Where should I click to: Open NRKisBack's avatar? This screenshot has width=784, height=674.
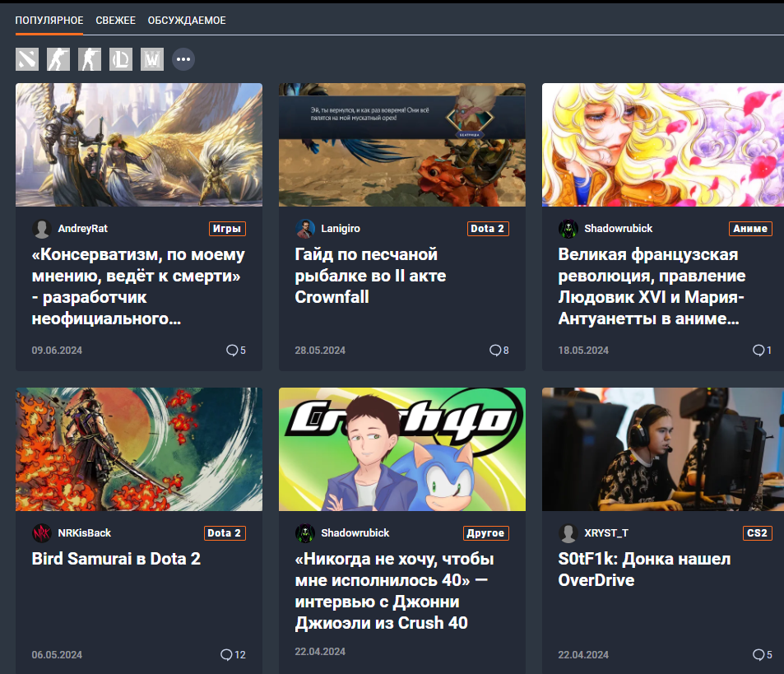tap(41, 533)
